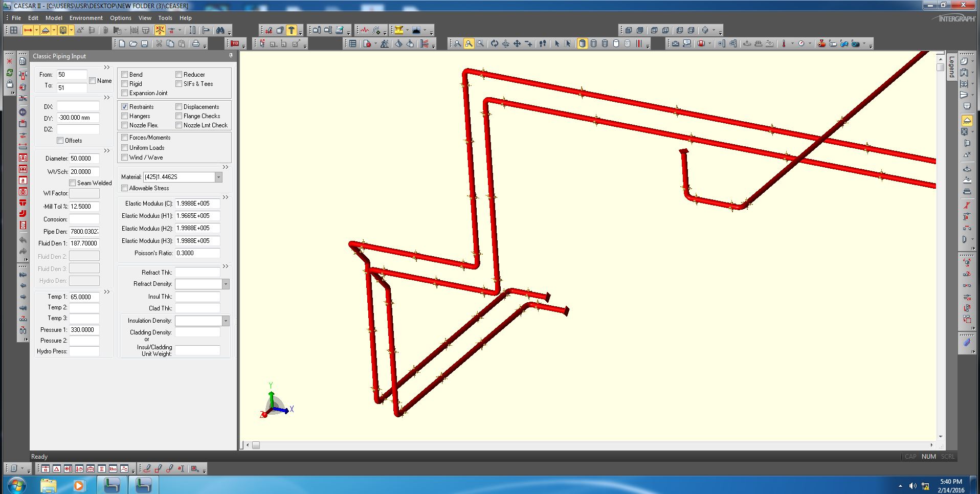Click the freehand markup pen icon

(x=147, y=468)
